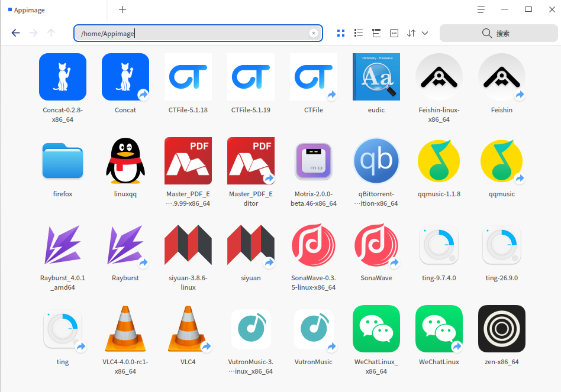561x392 pixels.
Task: Select the qBittorrent AppImage file
Action: pyautogui.click(x=376, y=172)
